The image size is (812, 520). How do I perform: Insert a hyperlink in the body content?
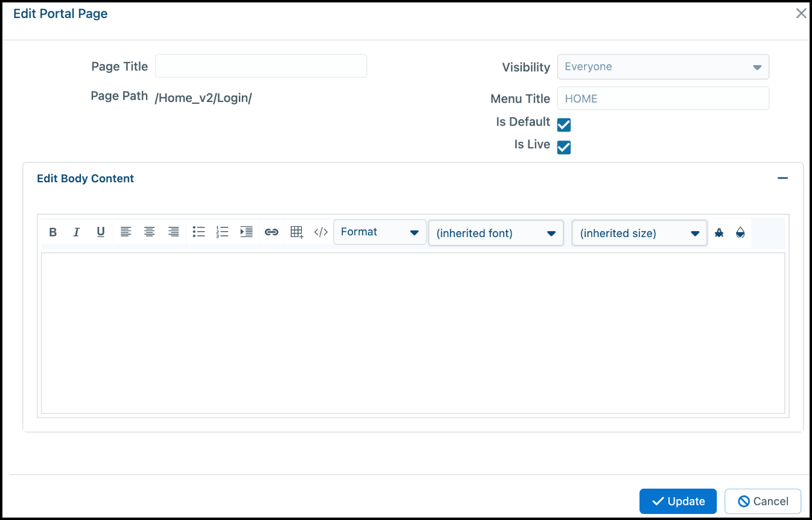point(271,232)
